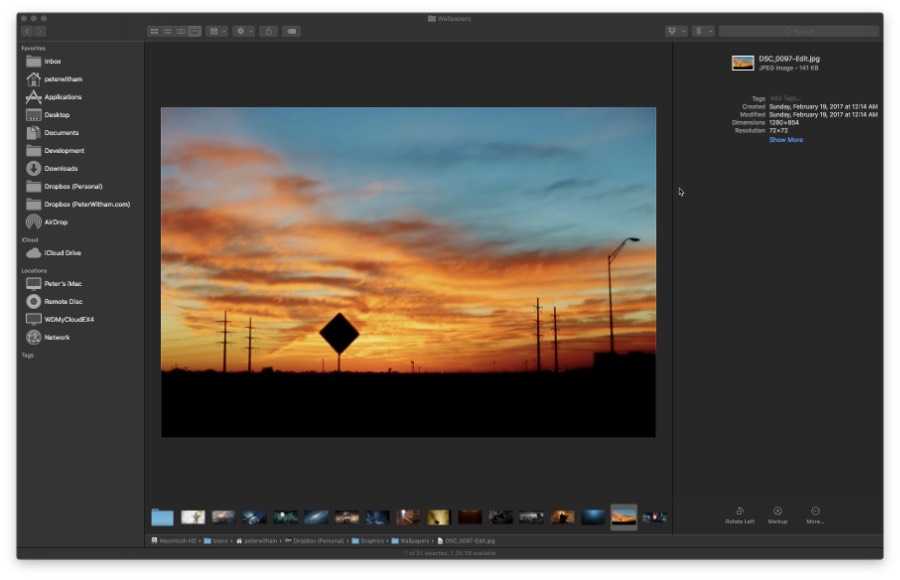Switch to icon view mode
Screen dimensions: 900x580
(x=154, y=31)
